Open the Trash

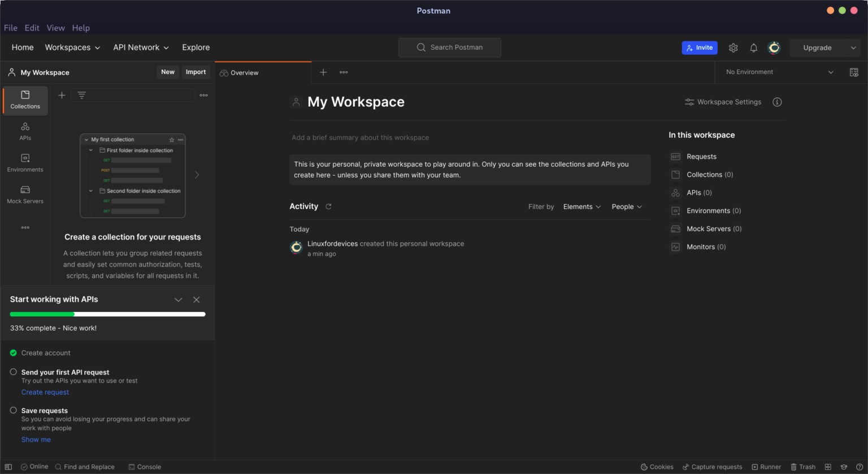pyautogui.click(x=803, y=467)
